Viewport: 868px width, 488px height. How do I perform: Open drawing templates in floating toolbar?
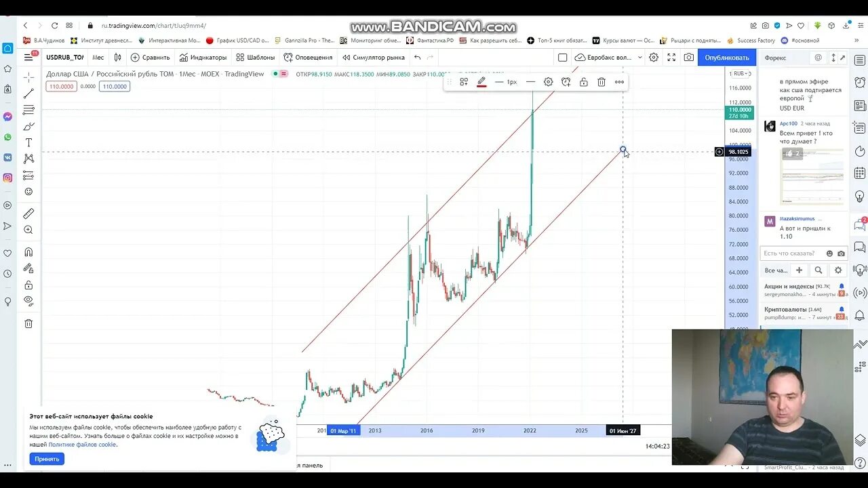pos(464,82)
